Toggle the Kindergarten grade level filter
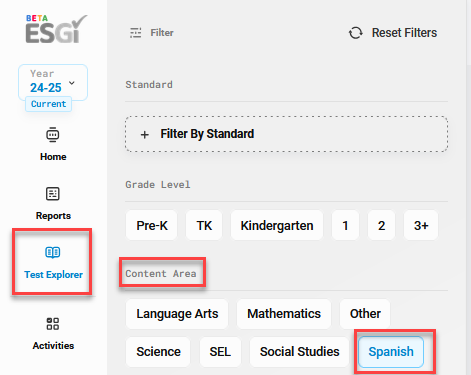This screenshot has width=471, height=375. 277,225
